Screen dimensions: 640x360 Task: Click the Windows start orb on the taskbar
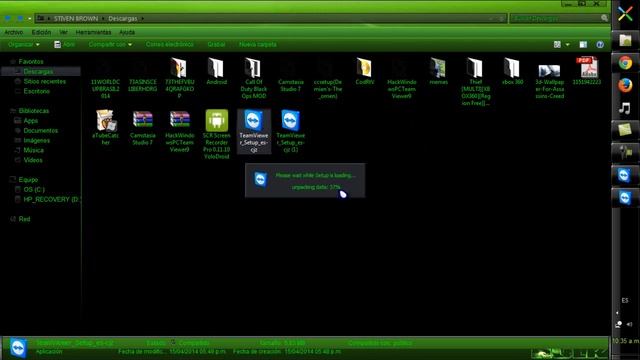(x=625, y=14)
